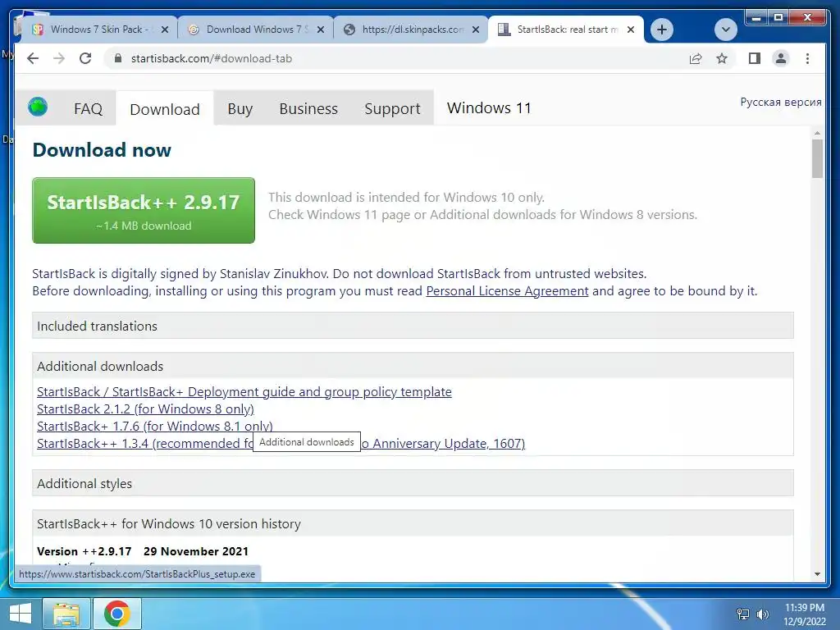Screen dimensions: 840x630
Task: Open Deployment guide and group policy template
Action: coord(244,391)
